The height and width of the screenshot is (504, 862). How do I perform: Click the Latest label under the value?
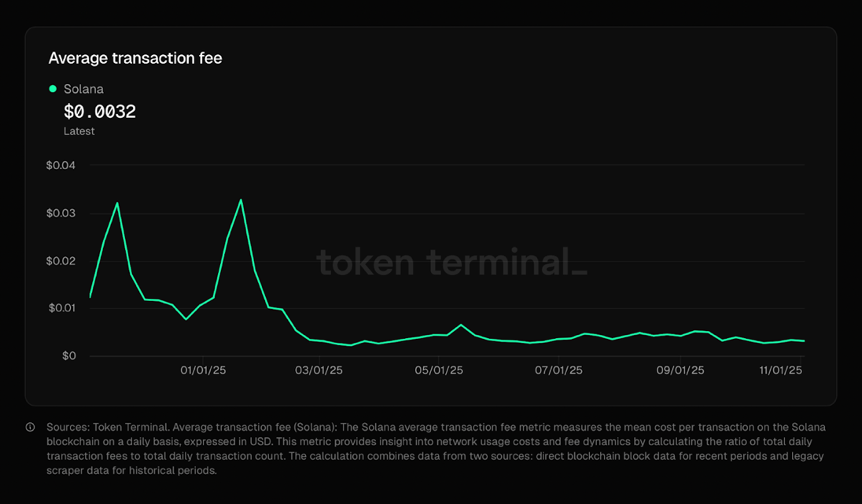[79, 131]
